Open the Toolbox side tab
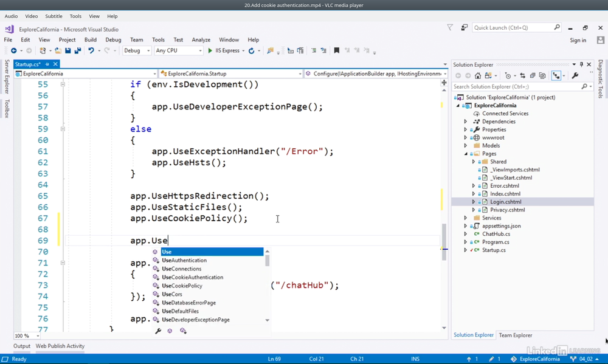 7,109
